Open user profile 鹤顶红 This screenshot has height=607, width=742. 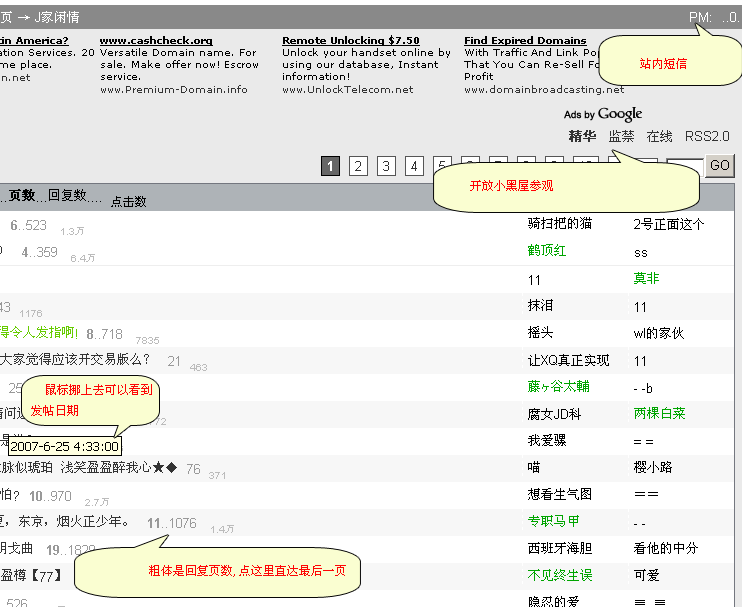pos(547,251)
